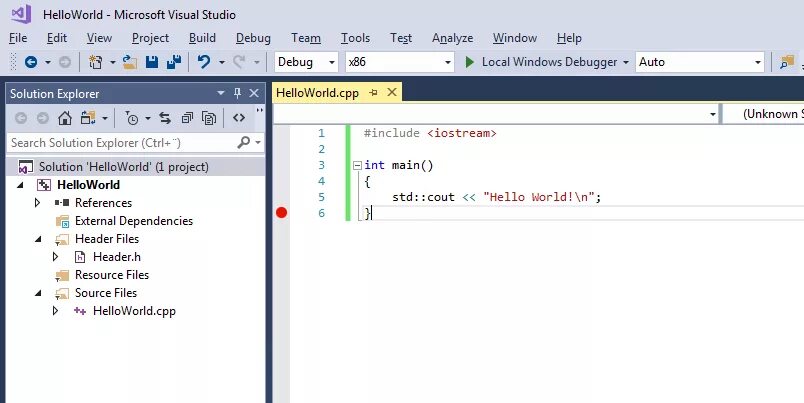Open the Solution Explorer search options dropdown
The width and height of the screenshot is (804, 403).
coord(258,143)
